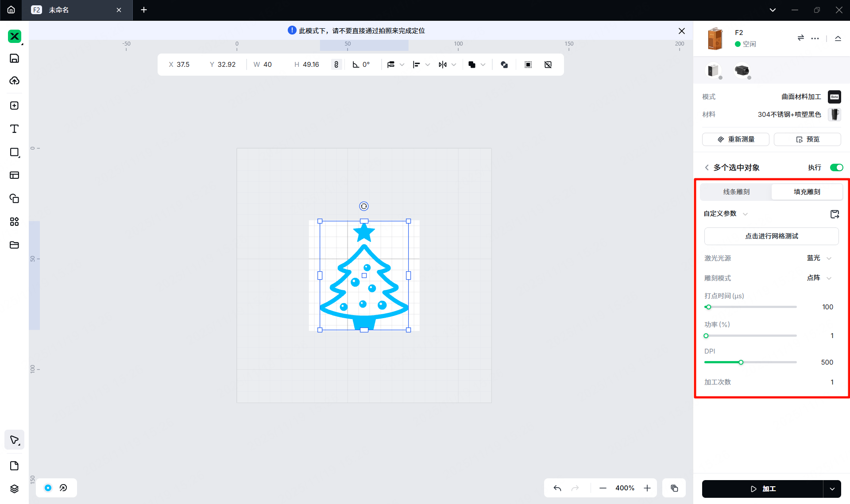The height and width of the screenshot is (504, 850).
Task: Open the layers panel icon
Action: [14, 489]
